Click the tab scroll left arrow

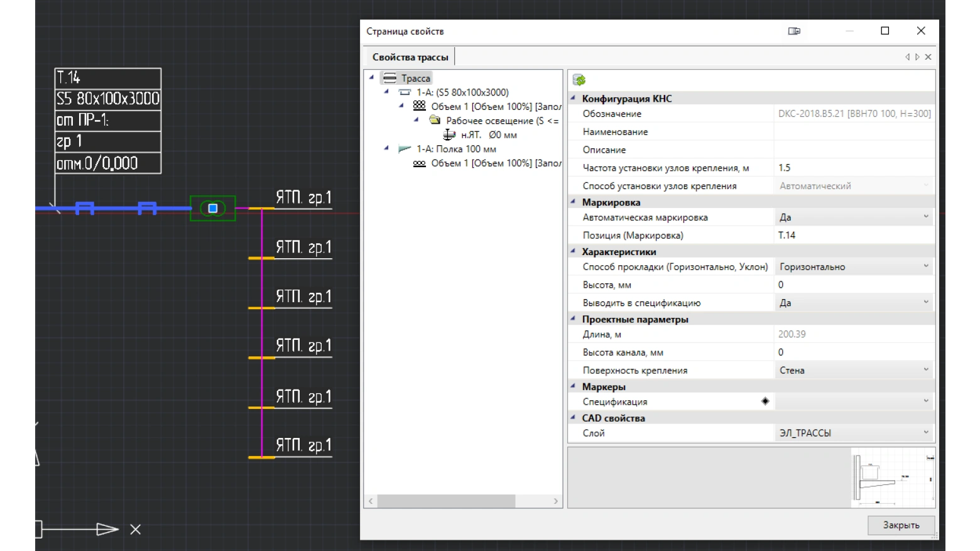[x=907, y=57]
